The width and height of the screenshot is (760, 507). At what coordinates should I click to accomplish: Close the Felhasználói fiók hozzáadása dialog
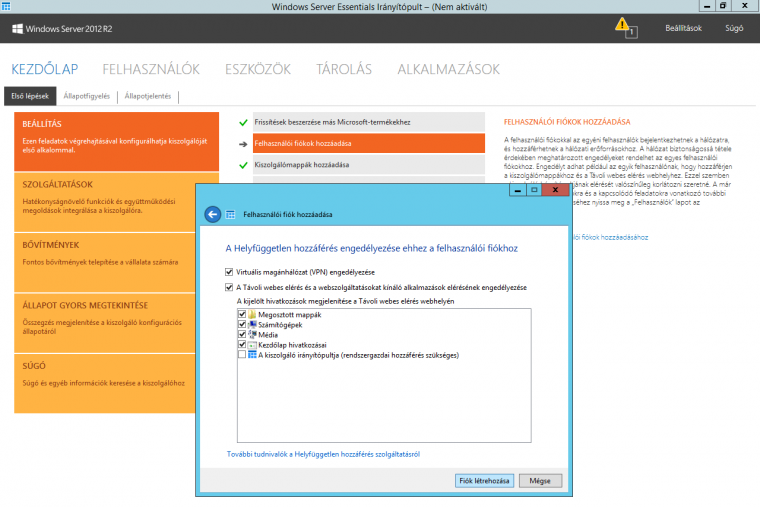555,190
